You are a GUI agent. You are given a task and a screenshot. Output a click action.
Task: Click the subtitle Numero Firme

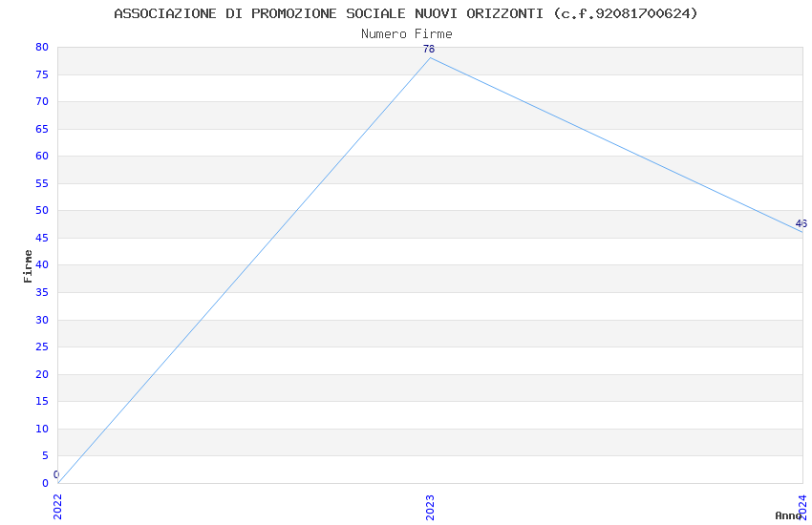(407, 34)
